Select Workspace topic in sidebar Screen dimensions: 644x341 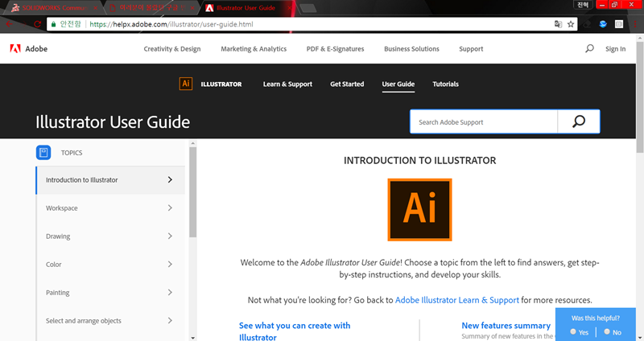62,208
